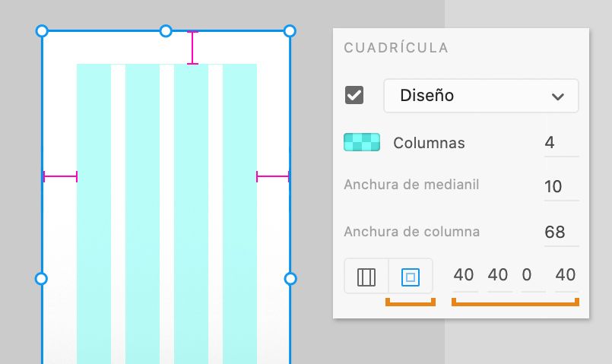This screenshot has height=364, width=612.
Task: Click the first cyan column stripe
Action: [94, 214]
